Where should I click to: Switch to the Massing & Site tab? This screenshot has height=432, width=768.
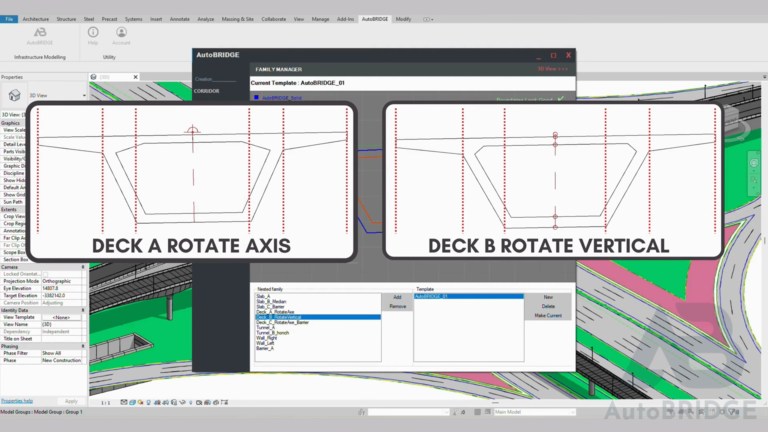click(x=238, y=19)
